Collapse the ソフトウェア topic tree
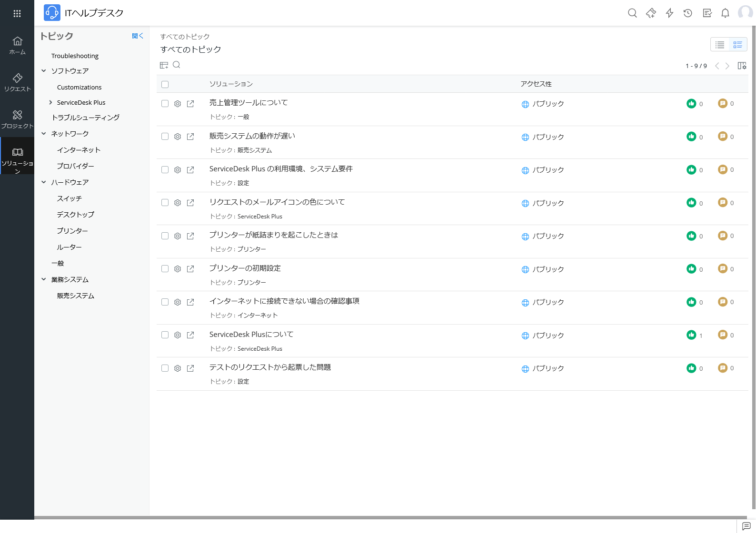Screen dimensions: 756x533 44,71
